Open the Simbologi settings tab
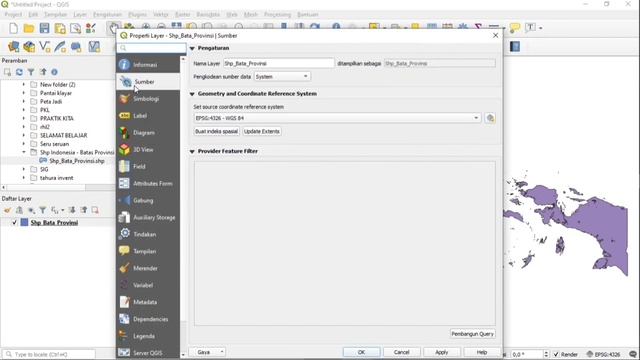Viewport: 640px width, 360px height. (x=148, y=99)
